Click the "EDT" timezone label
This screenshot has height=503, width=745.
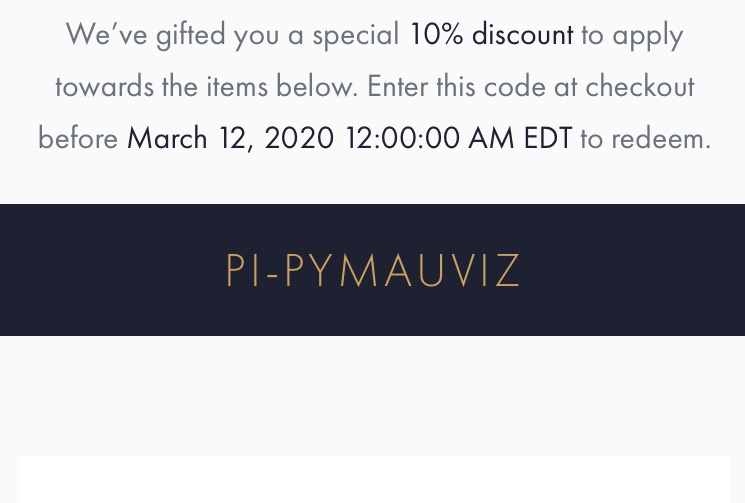pos(547,138)
